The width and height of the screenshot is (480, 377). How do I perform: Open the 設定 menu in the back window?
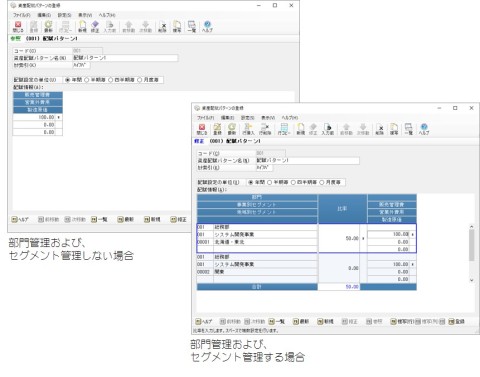coord(64,15)
